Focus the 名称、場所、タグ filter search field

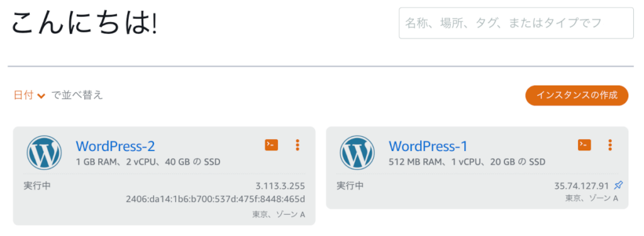tap(516, 23)
